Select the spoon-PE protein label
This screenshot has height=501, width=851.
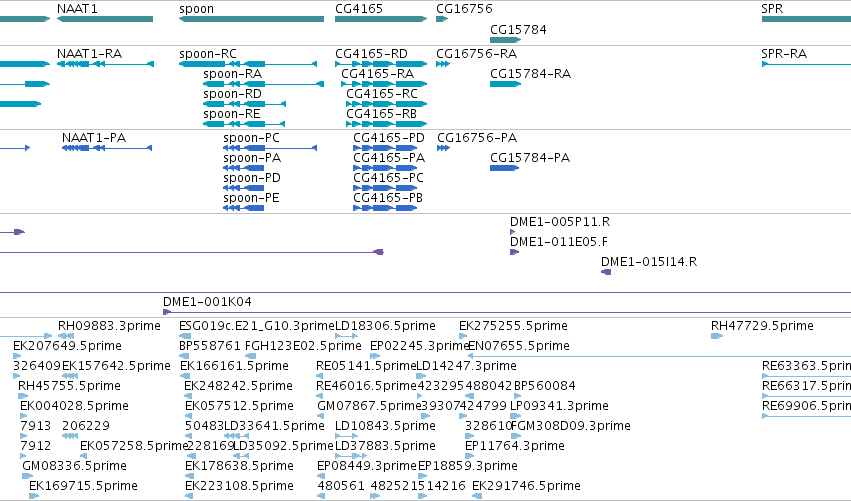coord(251,198)
